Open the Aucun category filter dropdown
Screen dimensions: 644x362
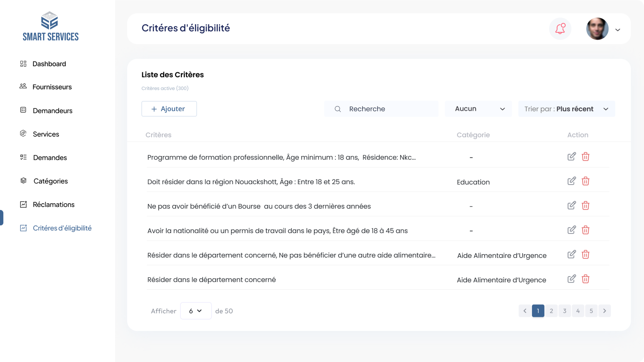point(478,109)
